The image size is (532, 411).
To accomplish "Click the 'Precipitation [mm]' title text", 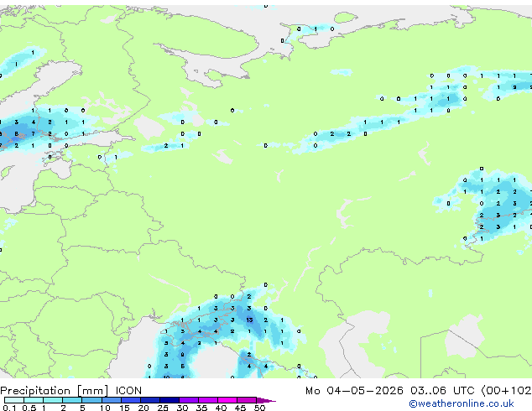I will [x=55, y=391].
